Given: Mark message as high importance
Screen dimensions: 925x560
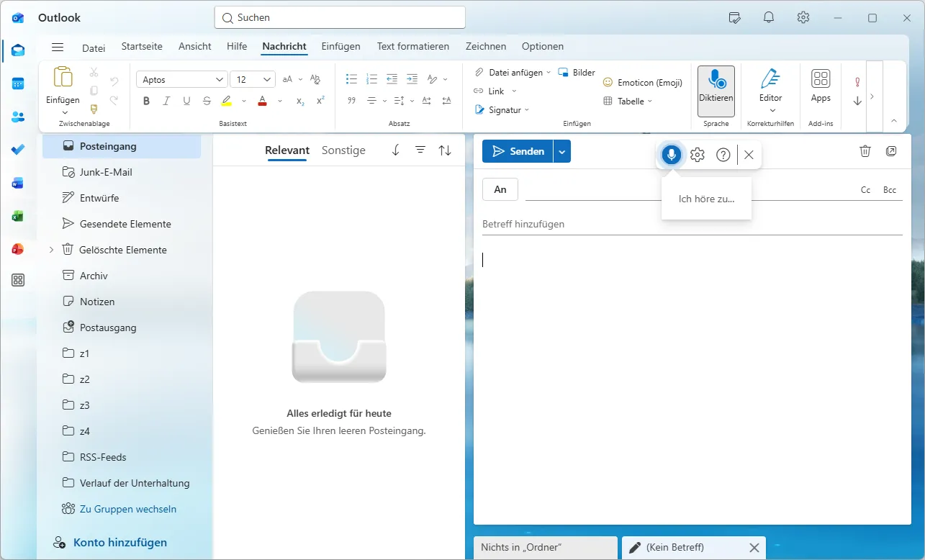Looking at the screenshot, I should tap(857, 82).
